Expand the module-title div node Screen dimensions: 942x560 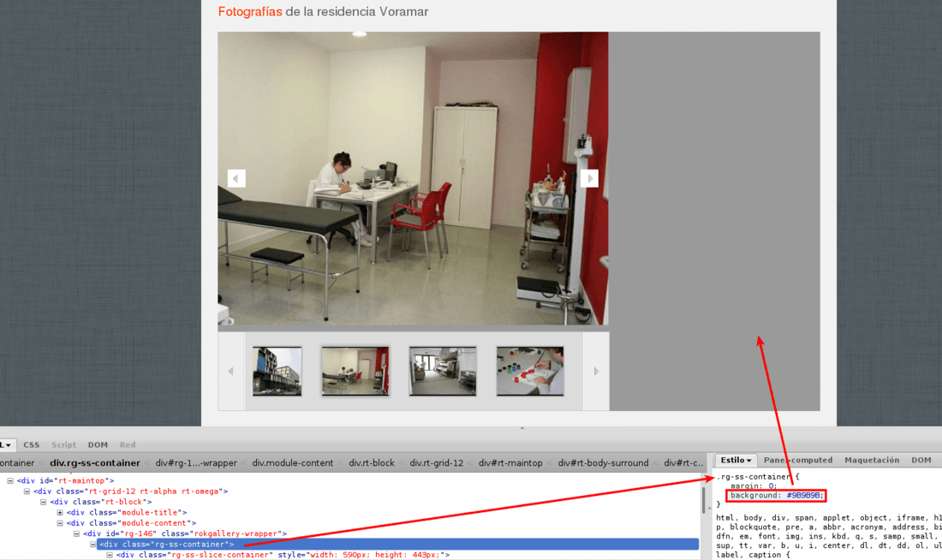tap(60, 513)
